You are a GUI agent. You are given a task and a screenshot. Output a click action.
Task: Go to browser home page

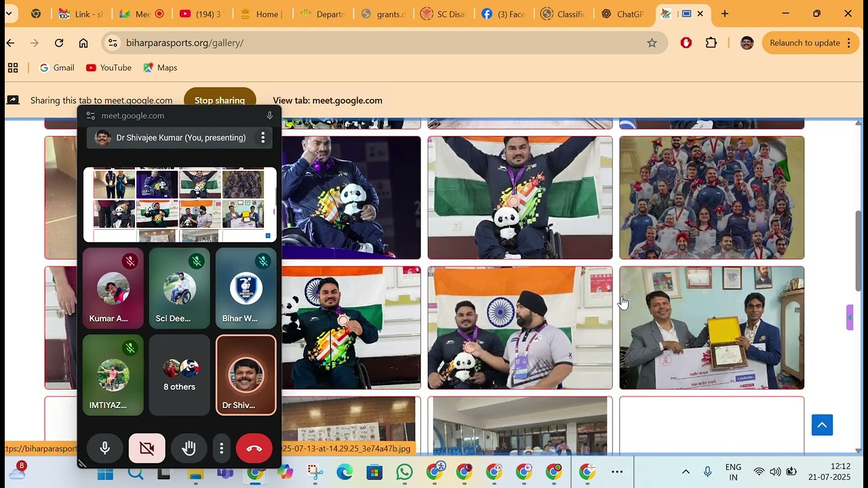pos(83,43)
